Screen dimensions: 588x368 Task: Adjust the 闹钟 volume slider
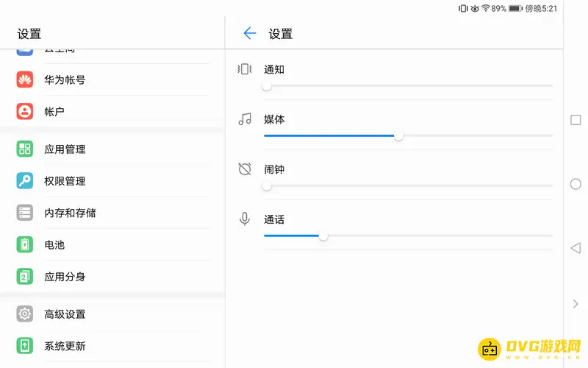[x=408, y=185]
